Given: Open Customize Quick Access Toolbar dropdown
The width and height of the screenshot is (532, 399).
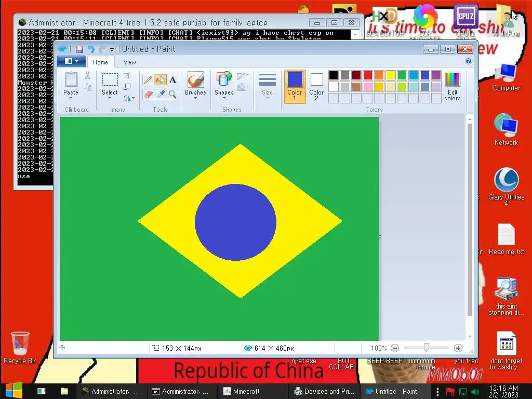Looking at the screenshot, I should pos(112,49).
